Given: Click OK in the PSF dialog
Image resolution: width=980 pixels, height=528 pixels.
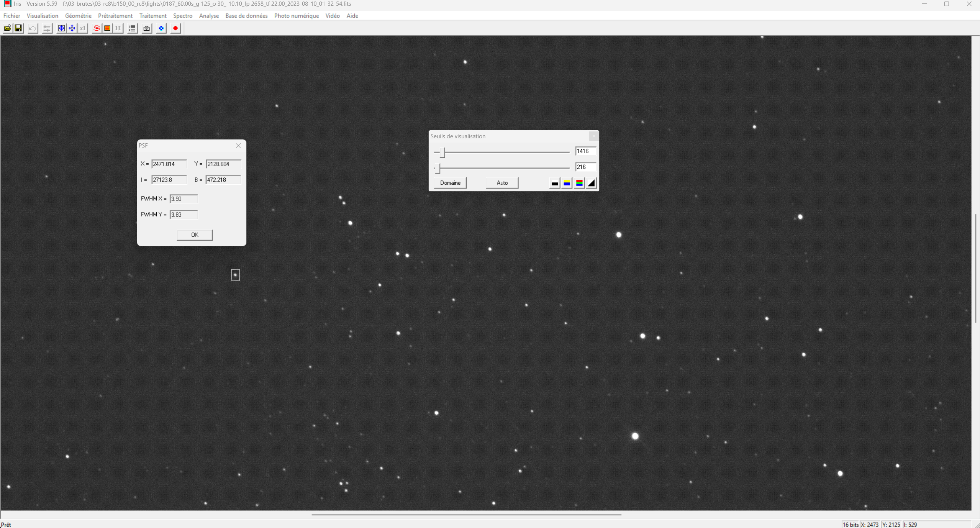Looking at the screenshot, I should tap(195, 234).
